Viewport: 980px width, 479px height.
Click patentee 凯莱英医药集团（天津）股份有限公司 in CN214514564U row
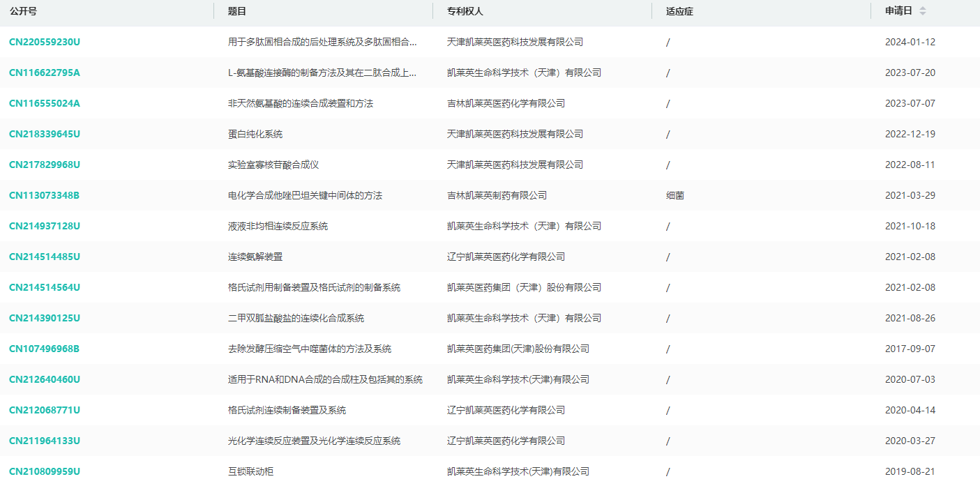pos(524,287)
